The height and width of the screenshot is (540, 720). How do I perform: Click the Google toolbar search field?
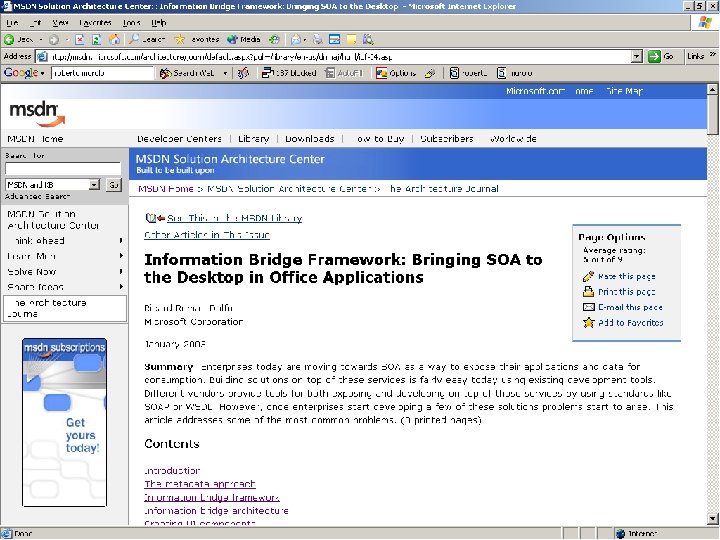(x=102, y=73)
